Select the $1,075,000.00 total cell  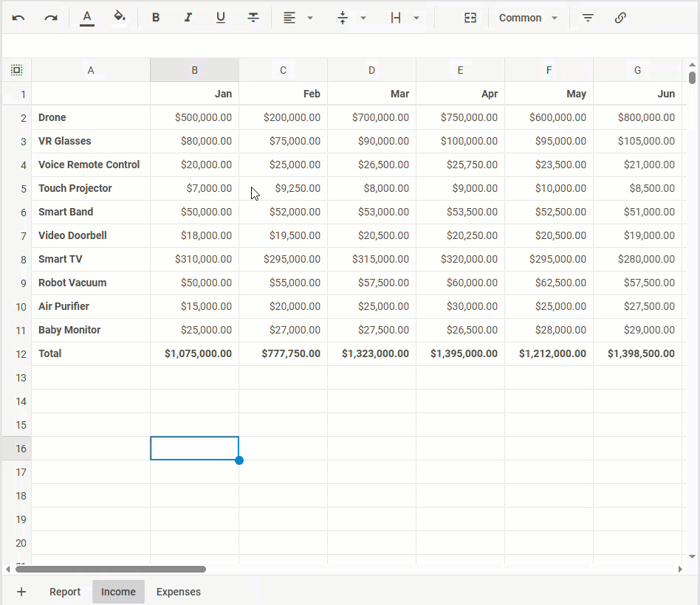click(x=194, y=354)
